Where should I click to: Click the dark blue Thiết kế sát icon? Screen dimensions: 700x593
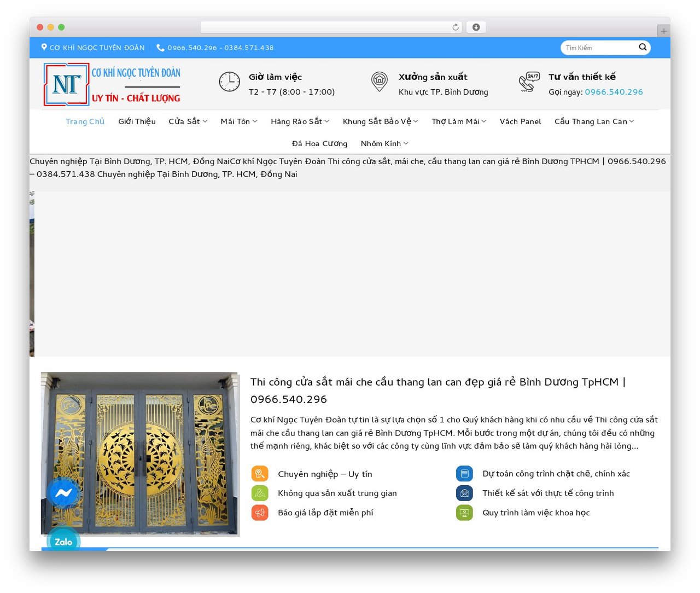click(464, 493)
